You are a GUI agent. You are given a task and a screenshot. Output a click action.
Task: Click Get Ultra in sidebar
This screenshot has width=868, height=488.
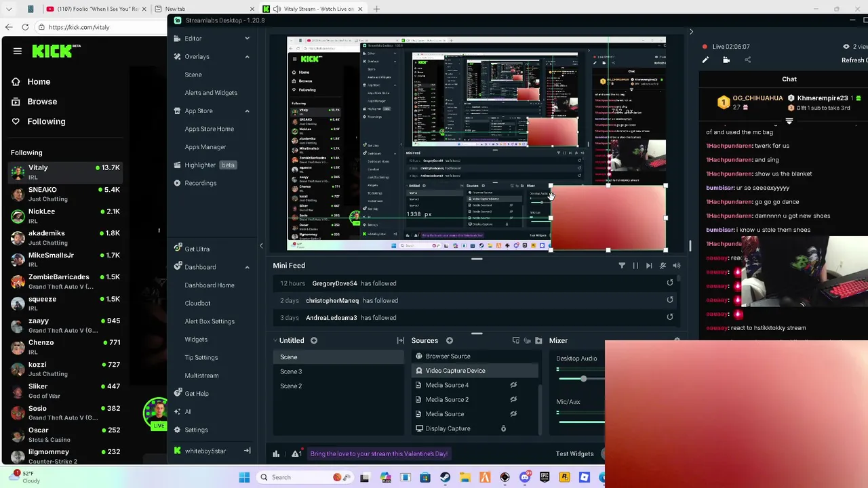click(x=191, y=249)
